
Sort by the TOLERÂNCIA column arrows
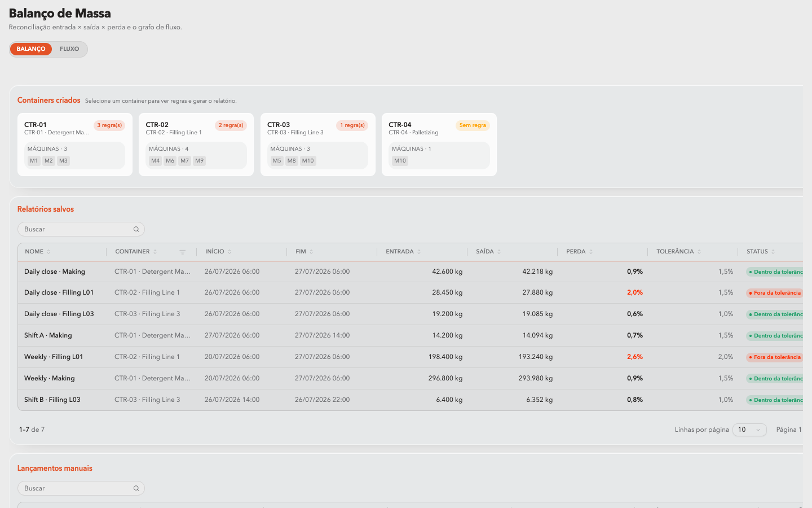point(699,252)
